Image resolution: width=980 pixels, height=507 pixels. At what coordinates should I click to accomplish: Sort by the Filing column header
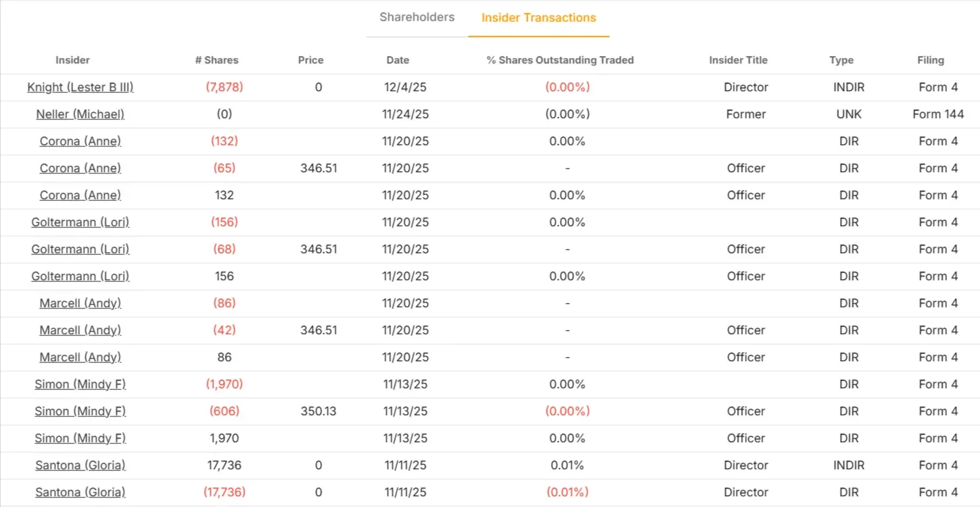931,60
